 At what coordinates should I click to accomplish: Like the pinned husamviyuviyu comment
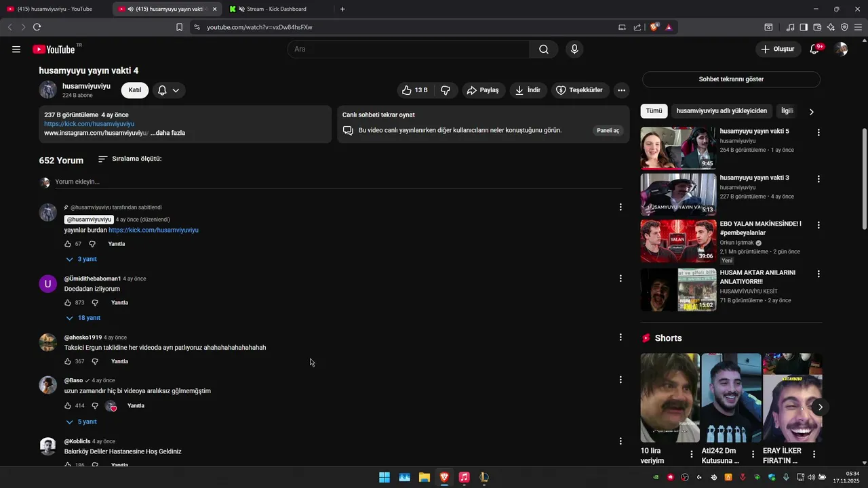click(x=68, y=244)
